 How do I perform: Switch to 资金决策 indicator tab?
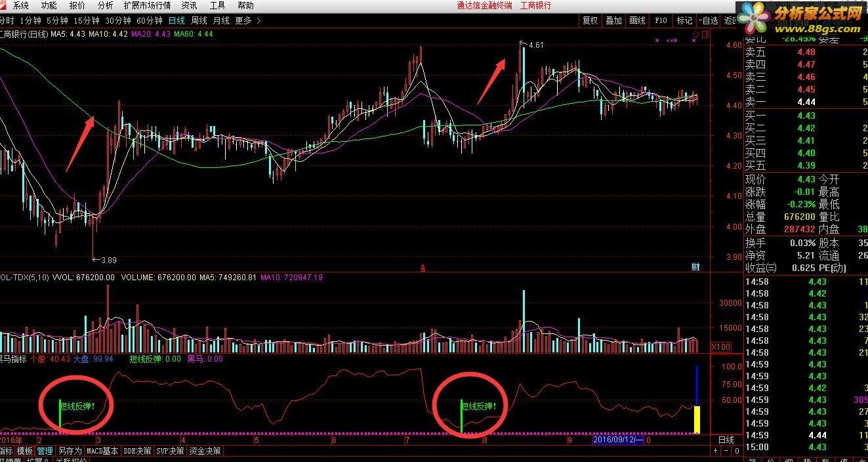point(205,451)
